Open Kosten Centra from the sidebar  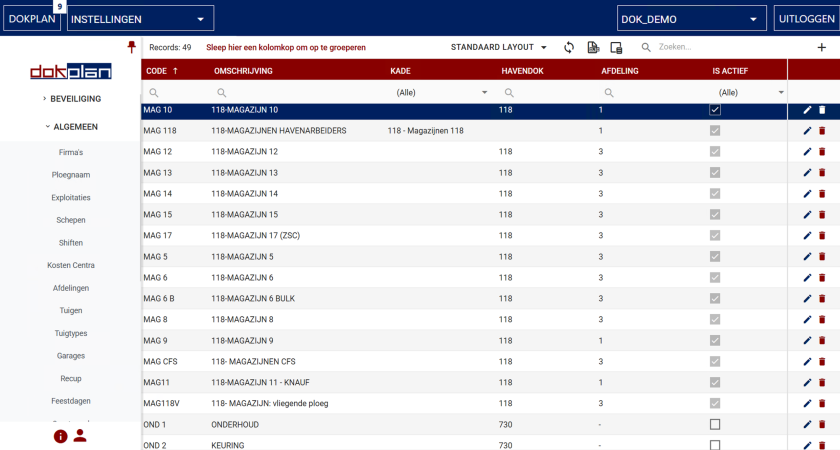point(70,265)
